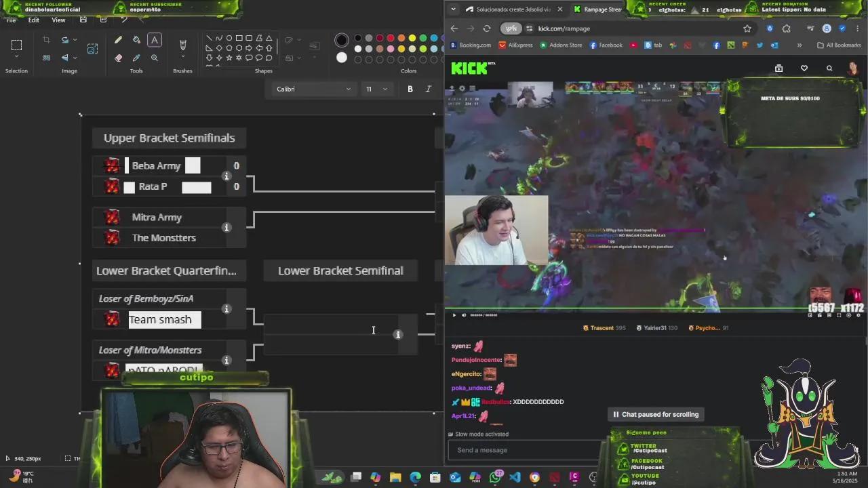Open the Kick user avatar menu
Screen dimensions: 868x488
tap(852, 68)
